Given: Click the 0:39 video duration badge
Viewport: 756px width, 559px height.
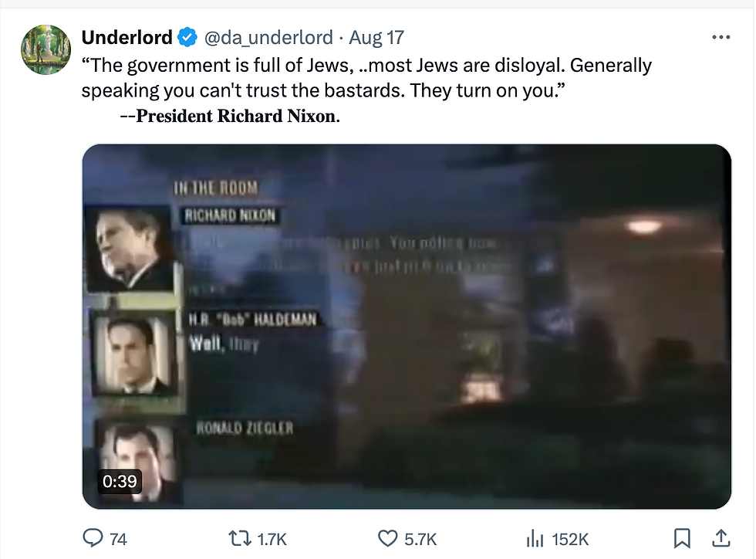Looking at the screenshot, I should click(x=120, y=482).
